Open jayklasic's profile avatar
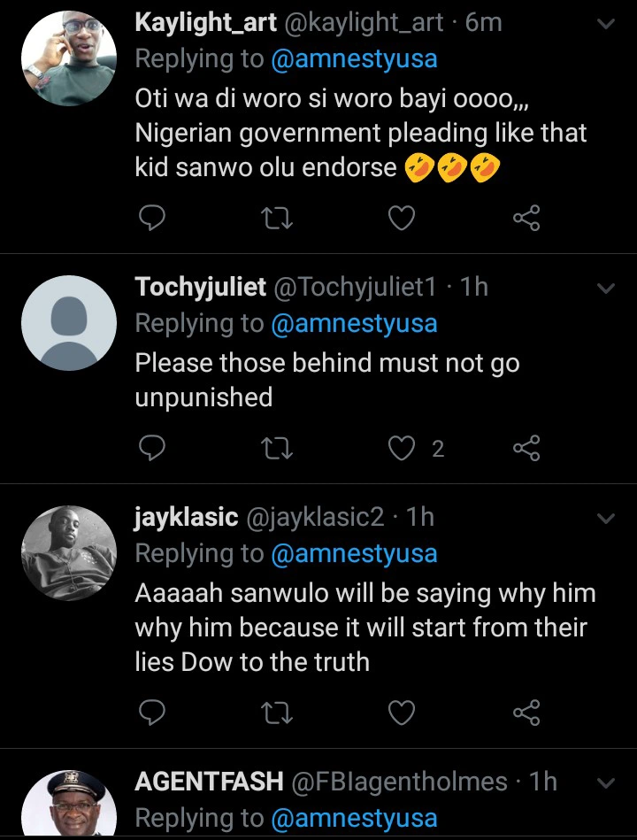Viewport: 637px width, 840px height. (69, 553)
